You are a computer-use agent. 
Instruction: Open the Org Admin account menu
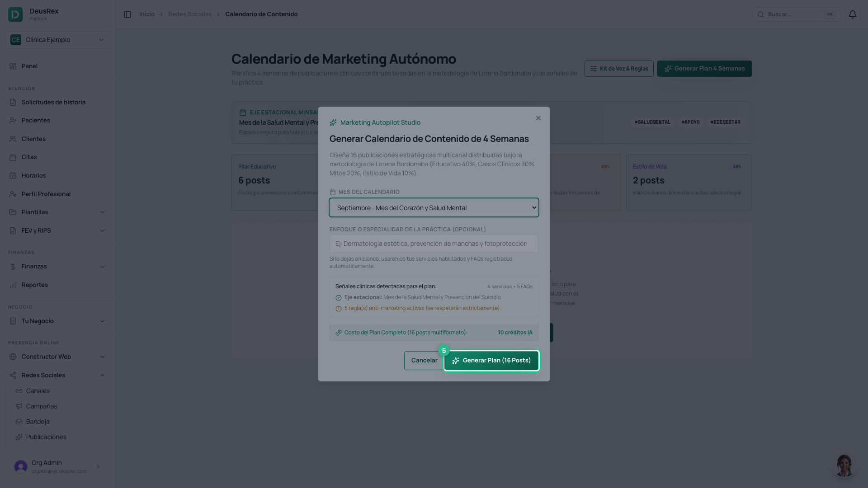pos(57,466)
